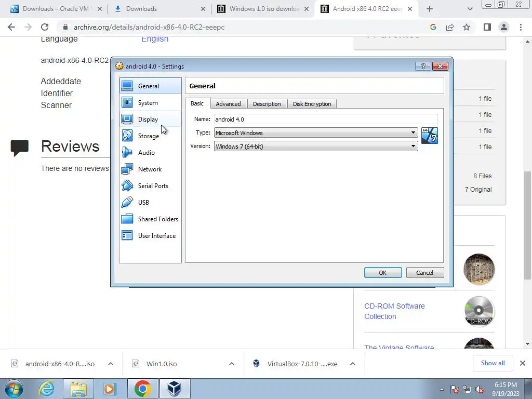Confirm settings with OK button
Screen dimensions: 532x399
coord(383,272)
